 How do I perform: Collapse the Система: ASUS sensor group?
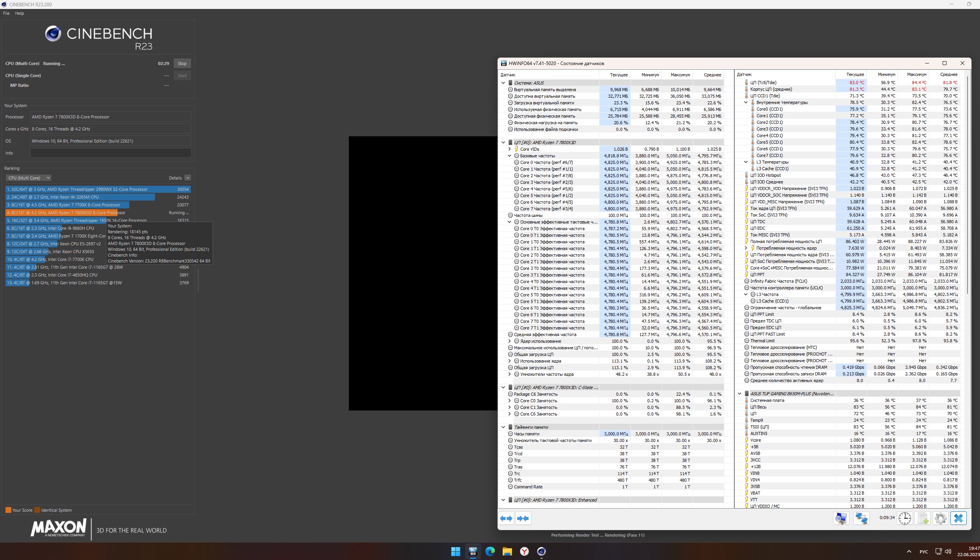point(503,83)
